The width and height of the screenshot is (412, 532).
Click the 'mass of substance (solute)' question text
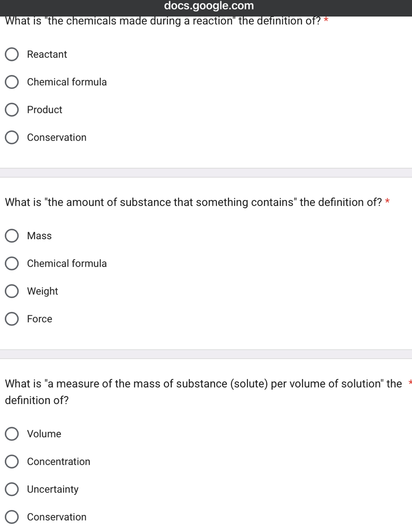pos(203,384)
